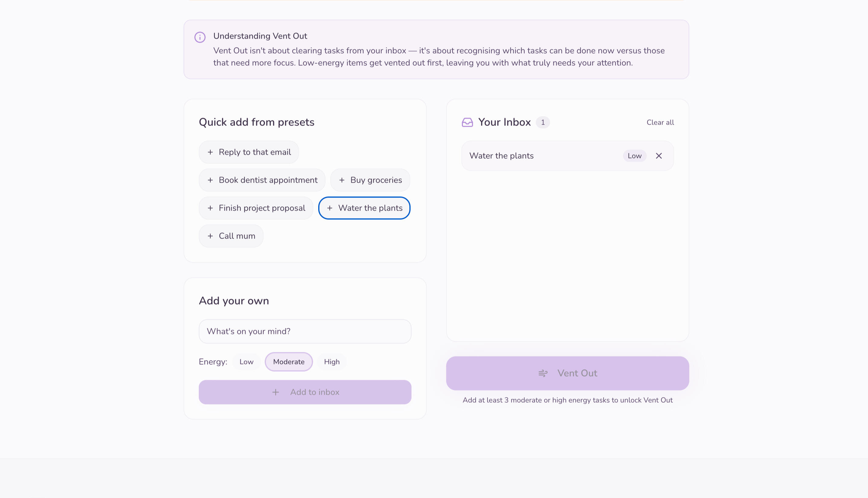Screen dimensions: 868x498
Task: Remove Water the plants from inbox
Action: (x=659, y=156)
